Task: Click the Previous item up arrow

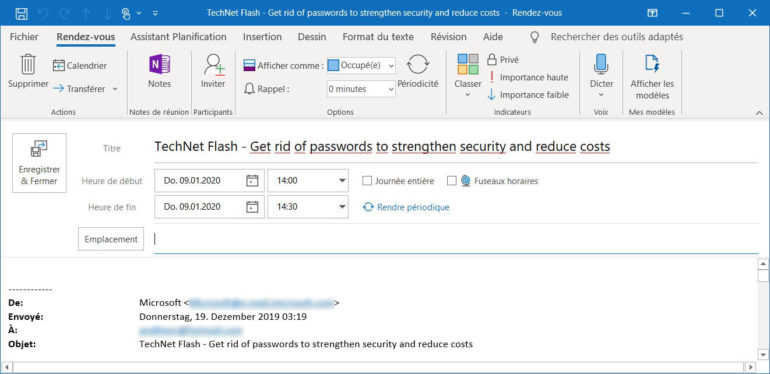Action: pyautogui.click(x=86, y=13)
